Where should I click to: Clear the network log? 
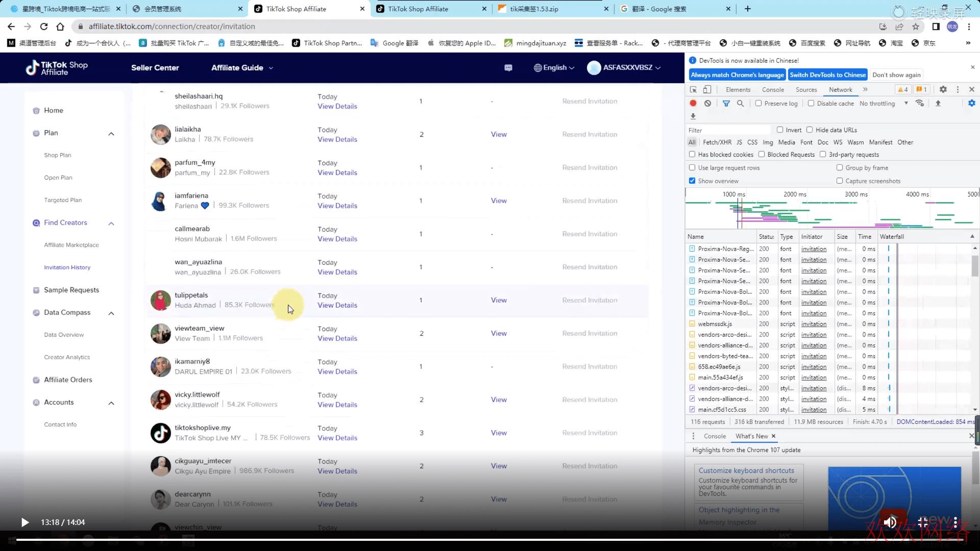pos(707,103)
